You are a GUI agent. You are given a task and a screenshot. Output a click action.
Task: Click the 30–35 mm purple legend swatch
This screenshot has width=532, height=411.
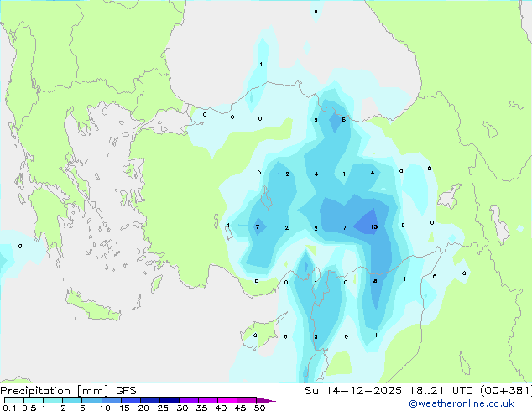188,400
